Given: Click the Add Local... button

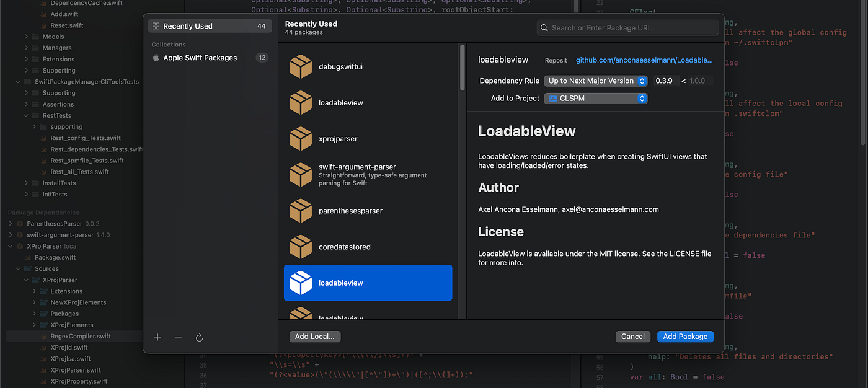Looking at the screenshot, I should coord(315,337).
